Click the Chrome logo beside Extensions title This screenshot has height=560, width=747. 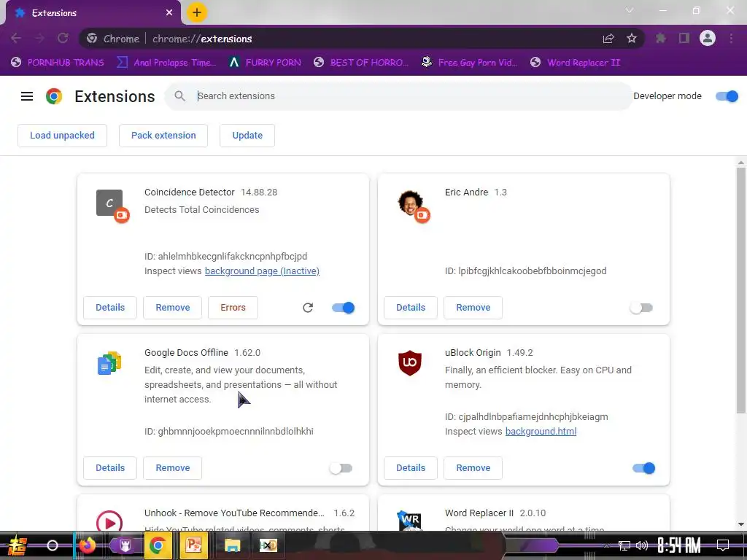[54, 96]
